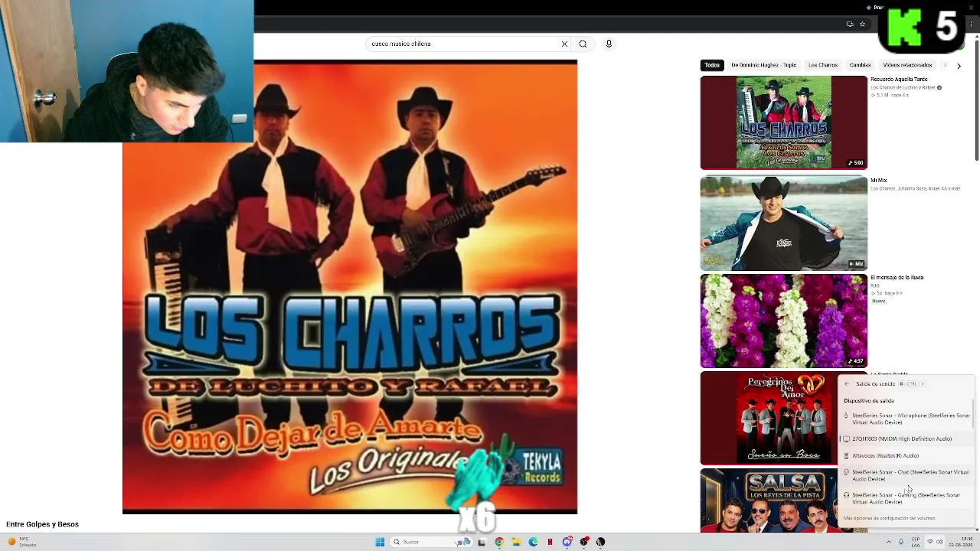Select the Cumbias filter chip

(x=860, y=65)
